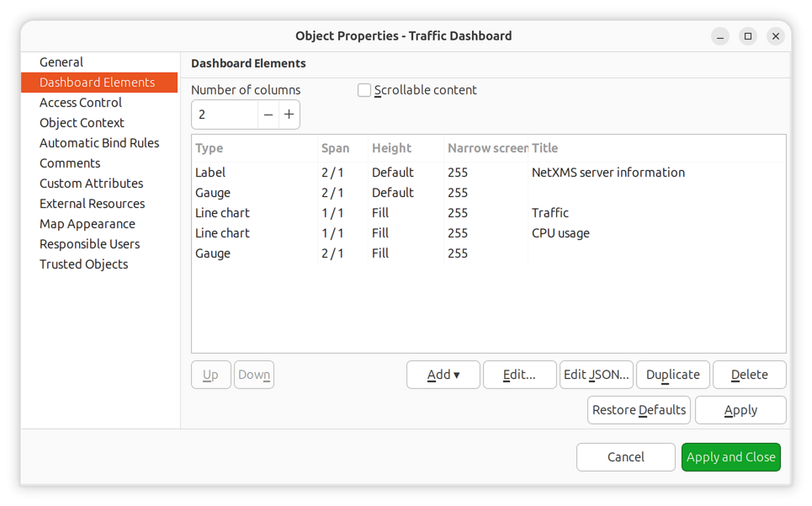This screenshot has height=506, width=812.
Task: Select the CPU usage line chart row
Action: tap(379, 232)
